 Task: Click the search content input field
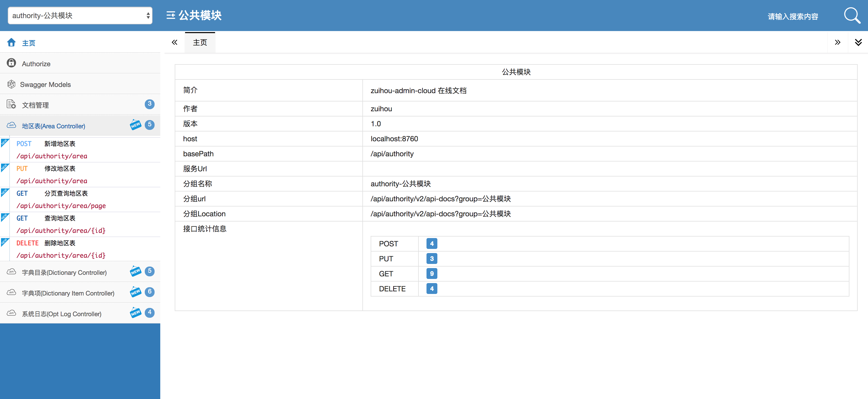click(x=793, y=17)
